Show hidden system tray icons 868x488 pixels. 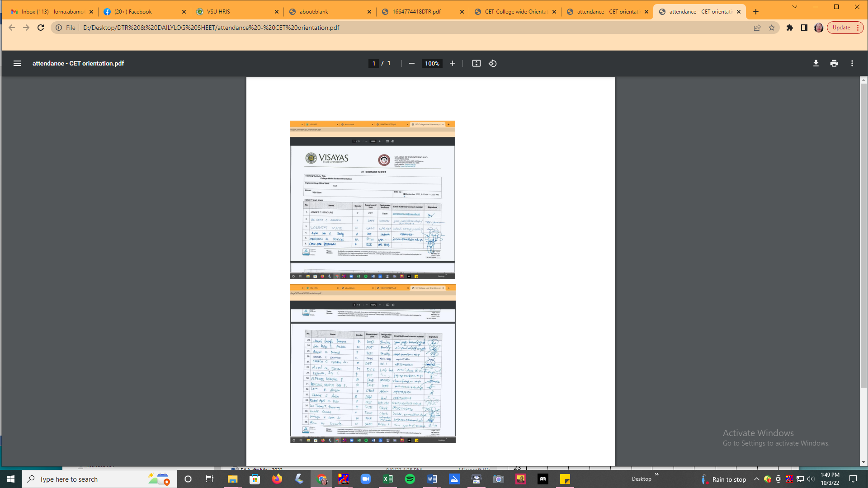coord(756,479)
